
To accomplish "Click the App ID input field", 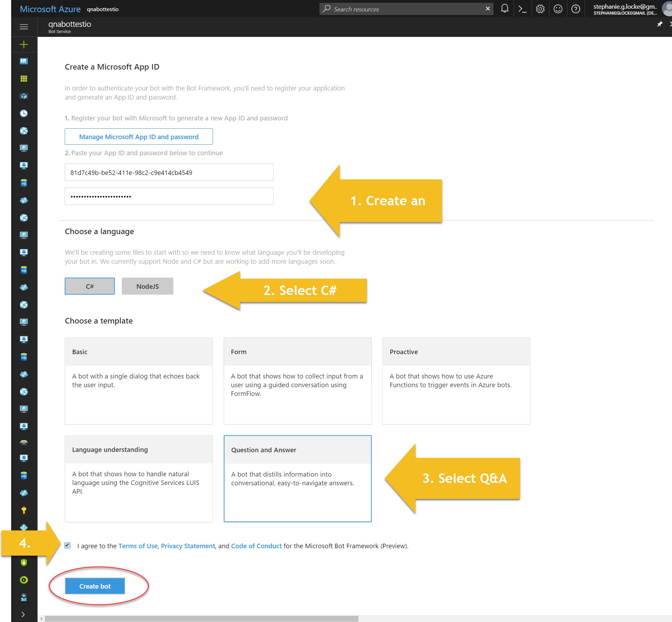I will click(169, 172).
